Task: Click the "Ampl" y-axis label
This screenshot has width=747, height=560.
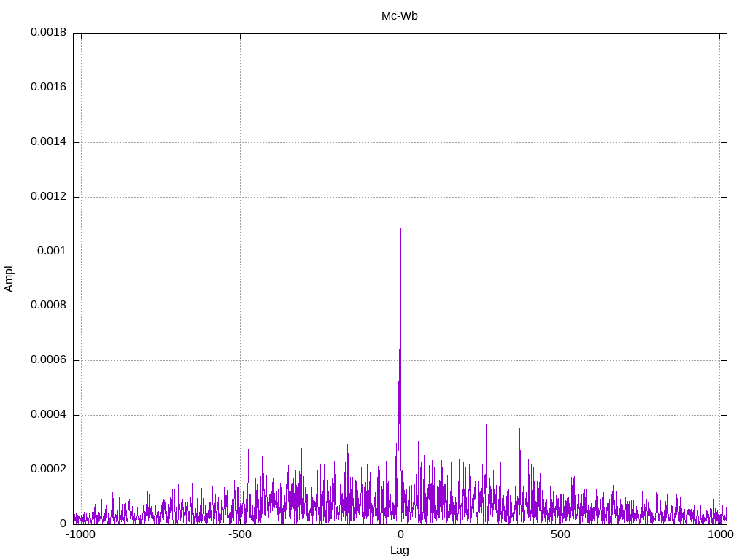Action: pos(9,279)
